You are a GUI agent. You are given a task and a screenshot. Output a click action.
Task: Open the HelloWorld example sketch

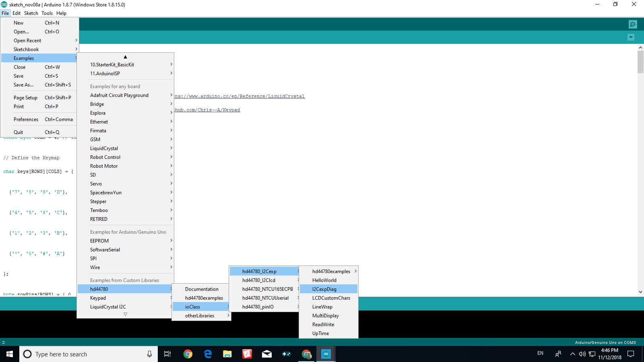tap(328, 280)
